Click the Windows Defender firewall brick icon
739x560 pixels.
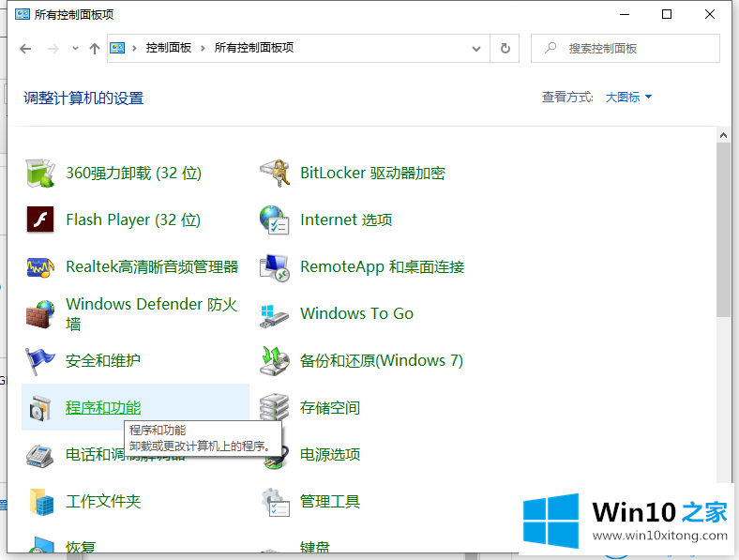40,314
